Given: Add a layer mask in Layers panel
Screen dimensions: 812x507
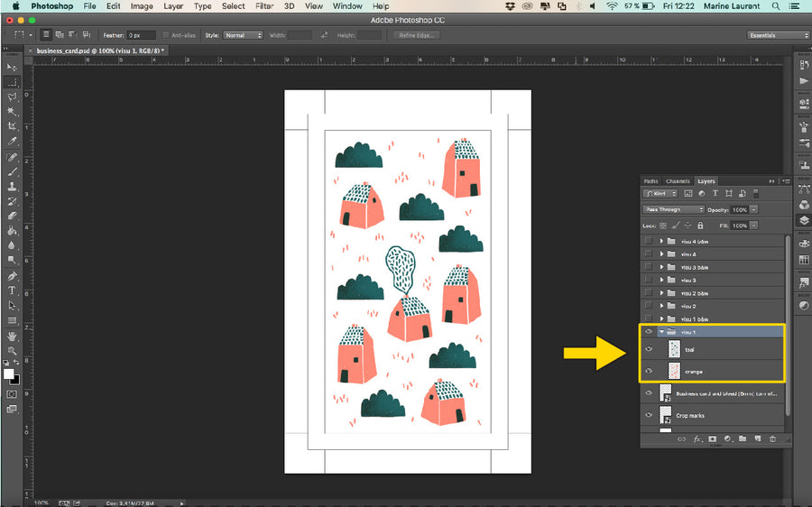Looking at the screenshot, I should (x=713, y=439).
